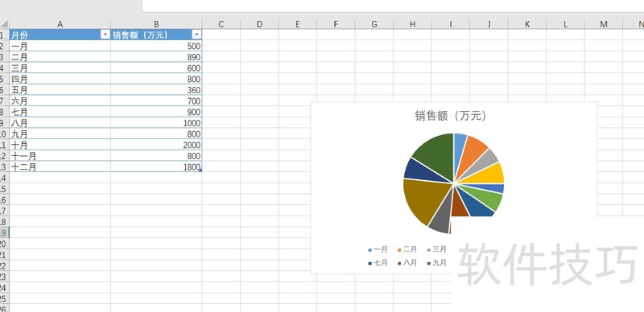The height and width of the screenshot is (312, 644).
Task: Select the dark green 十二月 pie slice
Action: (436, 153)
